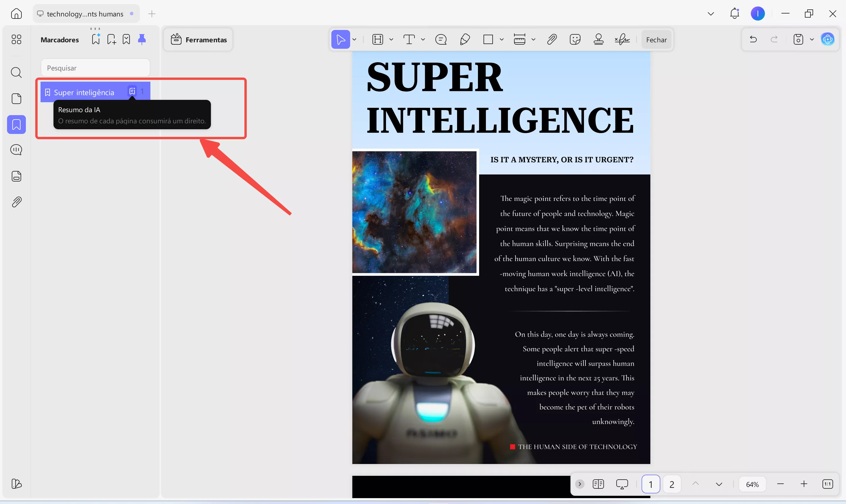Image resolution: width=846 pixels, height=504 pixels.
Task: Click the AI bookmark generator icon
Action: point(96,39)
